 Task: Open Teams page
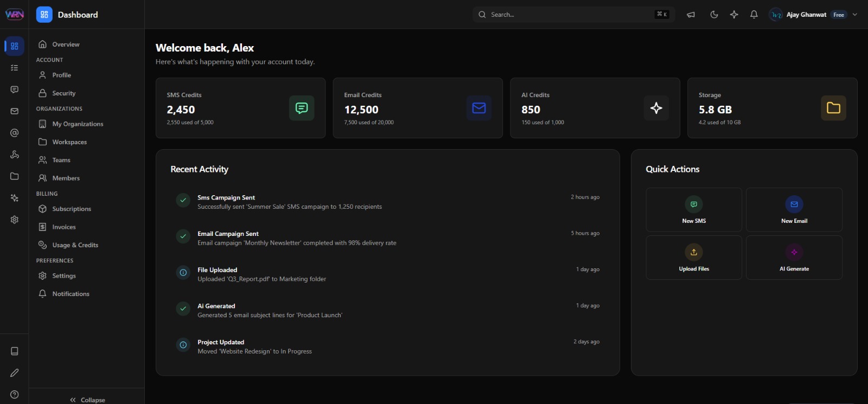coord(87,160)
